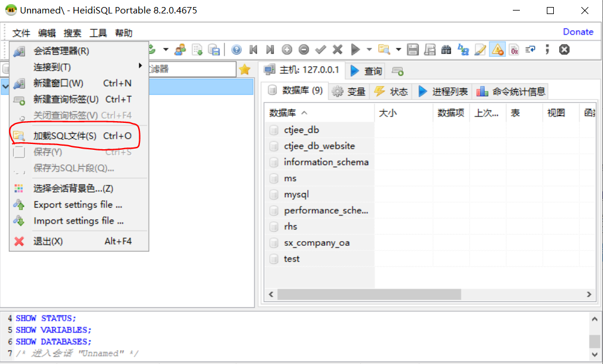This screenshot has width=603, height=364.
Task: Click the new query tab plus icon
Action: click(398, 71)
